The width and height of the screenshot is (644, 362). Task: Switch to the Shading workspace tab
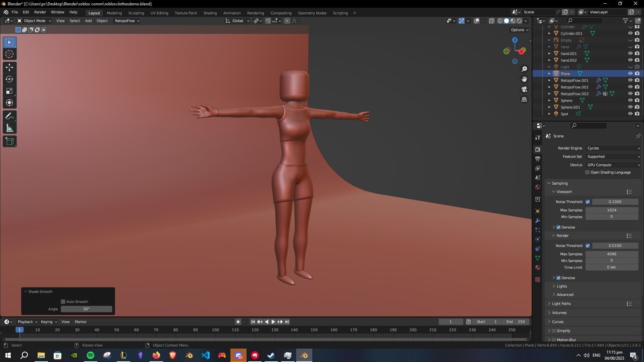point(210,13)
